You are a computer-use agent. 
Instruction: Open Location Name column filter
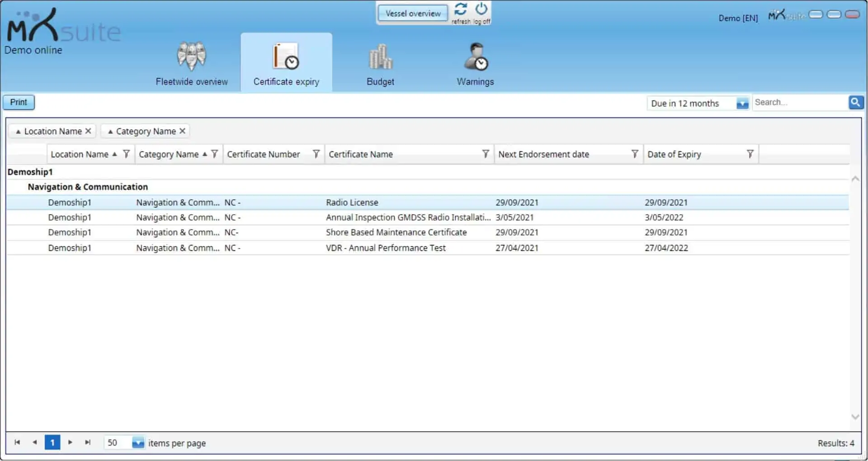(127, 154)
